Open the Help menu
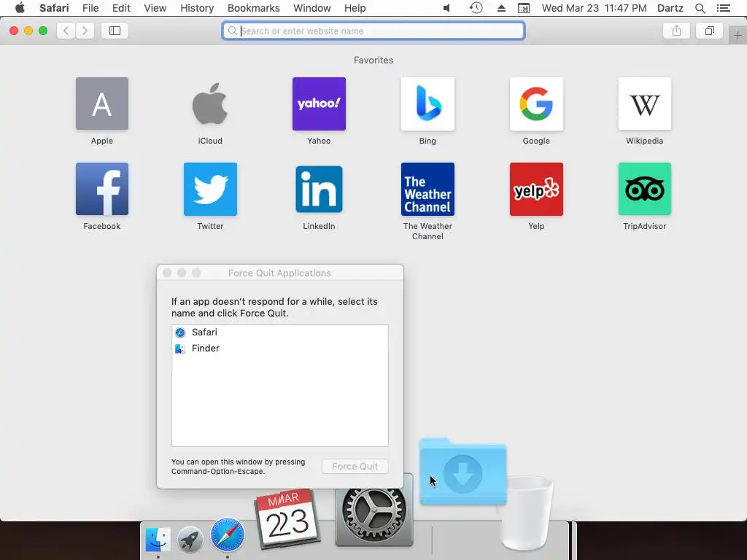The image size is (747, 560). coord(355,8)
